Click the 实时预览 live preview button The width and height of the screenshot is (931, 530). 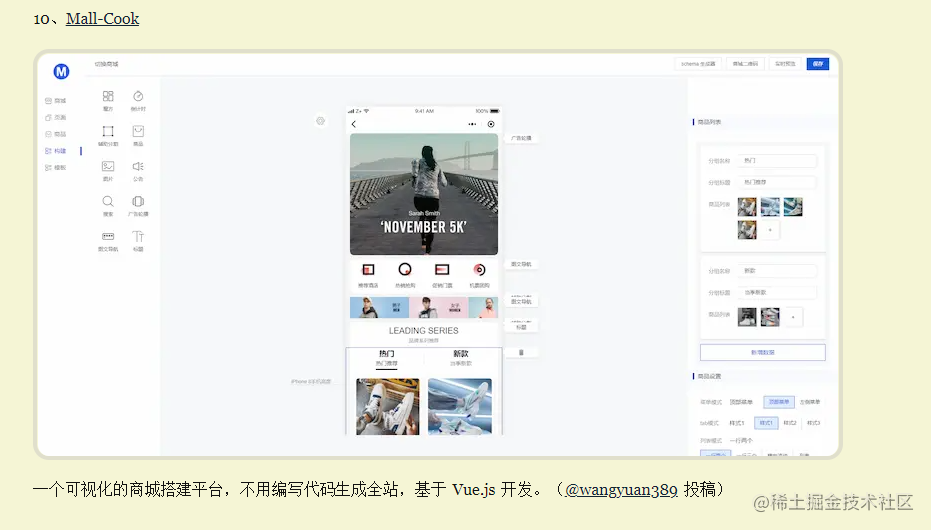[x=785, y=64]
